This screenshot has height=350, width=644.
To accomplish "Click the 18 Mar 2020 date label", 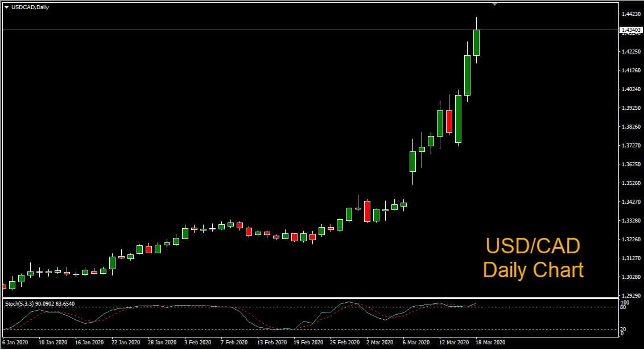I will tap(490, 343).
